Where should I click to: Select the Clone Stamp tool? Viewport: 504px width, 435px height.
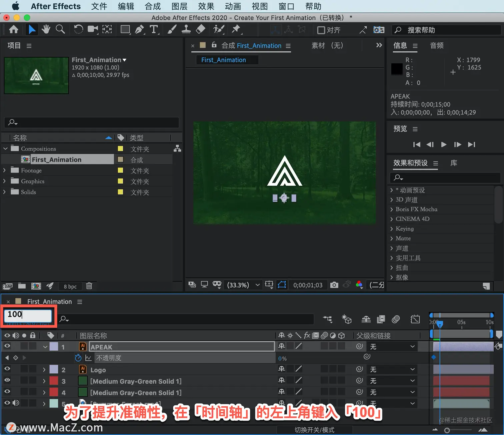[186, 30]
